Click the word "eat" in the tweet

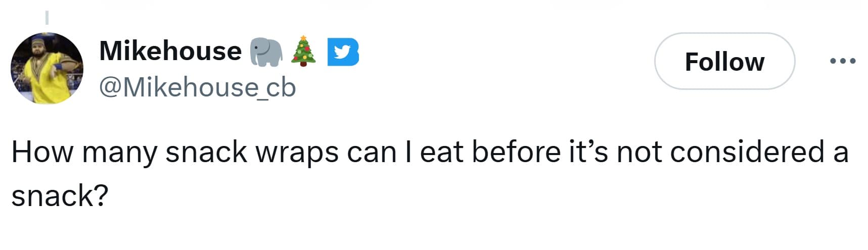click(x=441, y=152)
